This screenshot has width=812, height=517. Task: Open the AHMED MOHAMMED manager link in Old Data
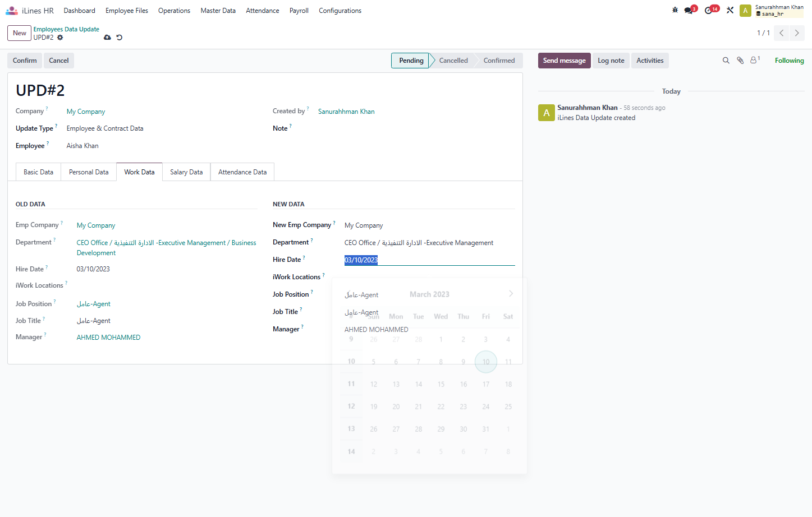pyautogui.click(x=108, y=338)
